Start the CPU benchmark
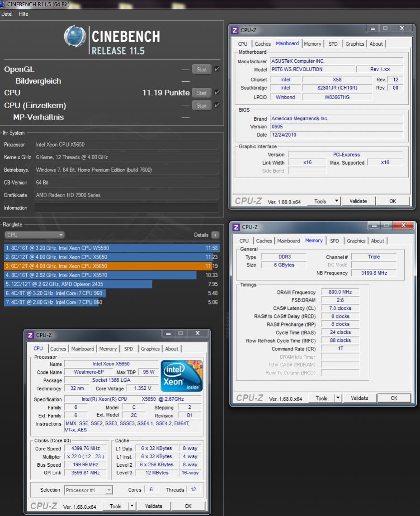 click(x=202, y=93)
